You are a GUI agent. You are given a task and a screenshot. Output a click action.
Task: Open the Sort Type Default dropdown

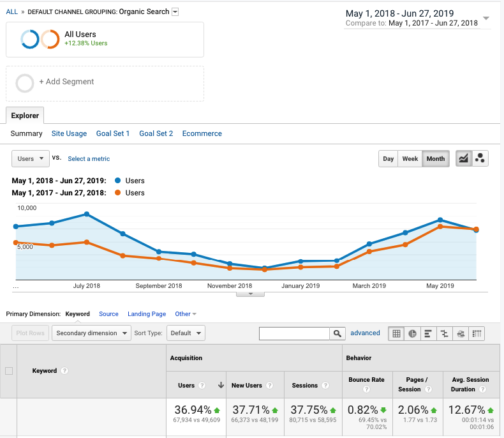186,333
